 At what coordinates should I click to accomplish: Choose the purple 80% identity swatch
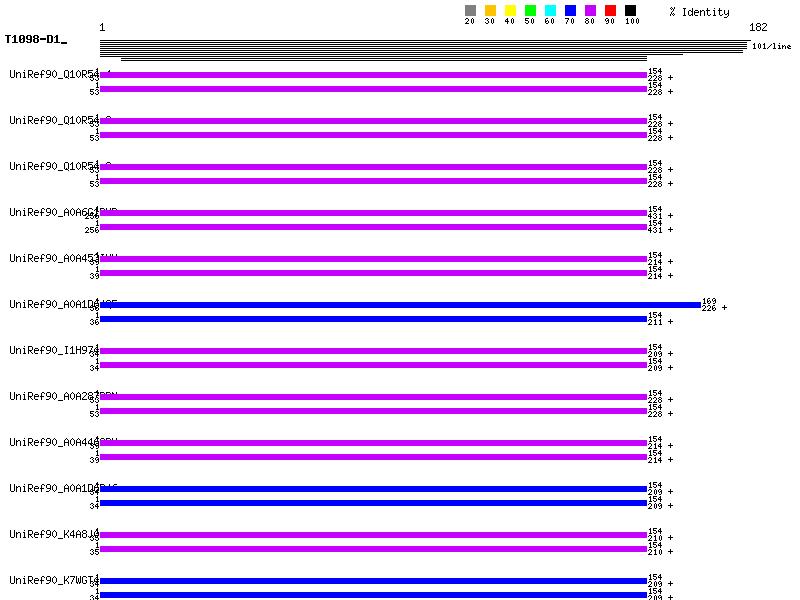click(590, 11)
